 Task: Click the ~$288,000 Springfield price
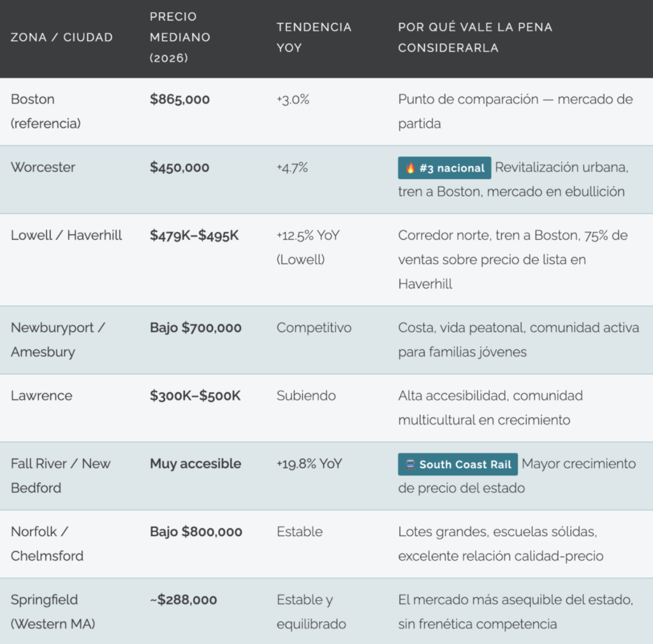(x=184, y=599)
